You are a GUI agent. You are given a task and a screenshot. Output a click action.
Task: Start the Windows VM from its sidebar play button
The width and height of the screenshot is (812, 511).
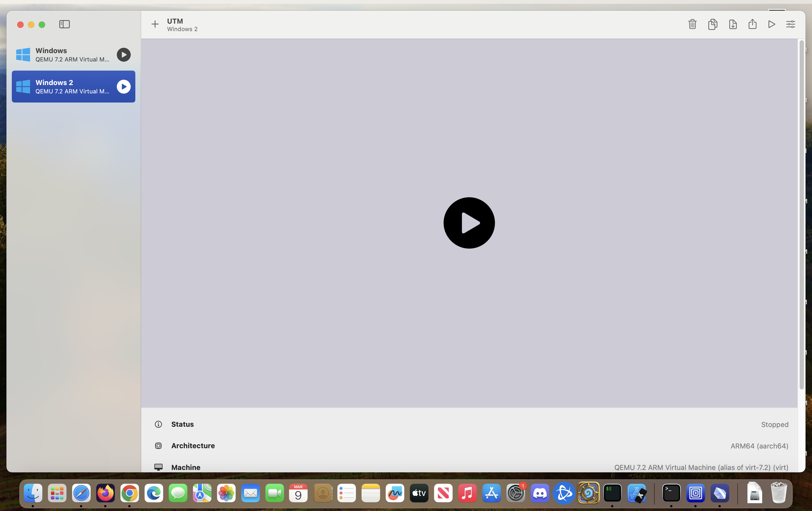(x=124, y=54)
